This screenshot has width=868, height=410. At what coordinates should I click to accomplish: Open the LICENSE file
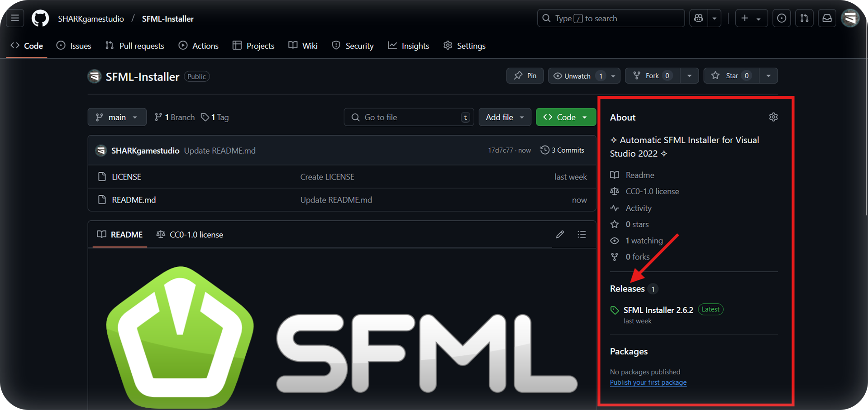pos(126,177)
